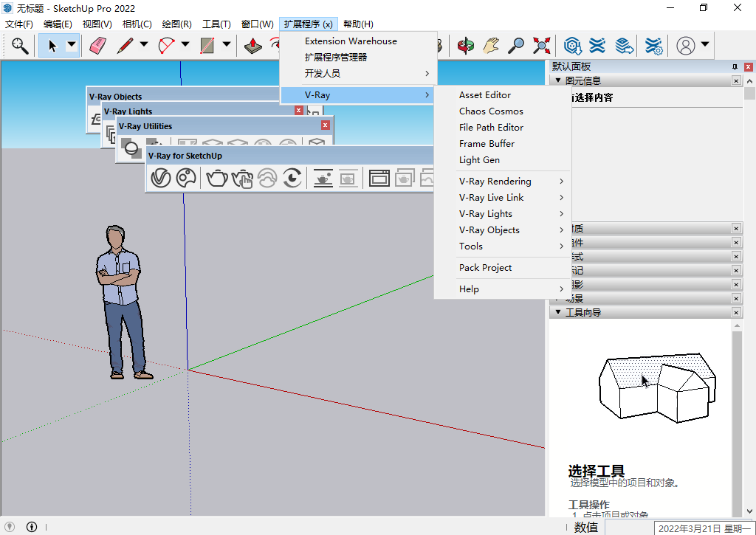Open the 帮助(H) menu
Screen dimensions: 756x535
coord(358,24)
